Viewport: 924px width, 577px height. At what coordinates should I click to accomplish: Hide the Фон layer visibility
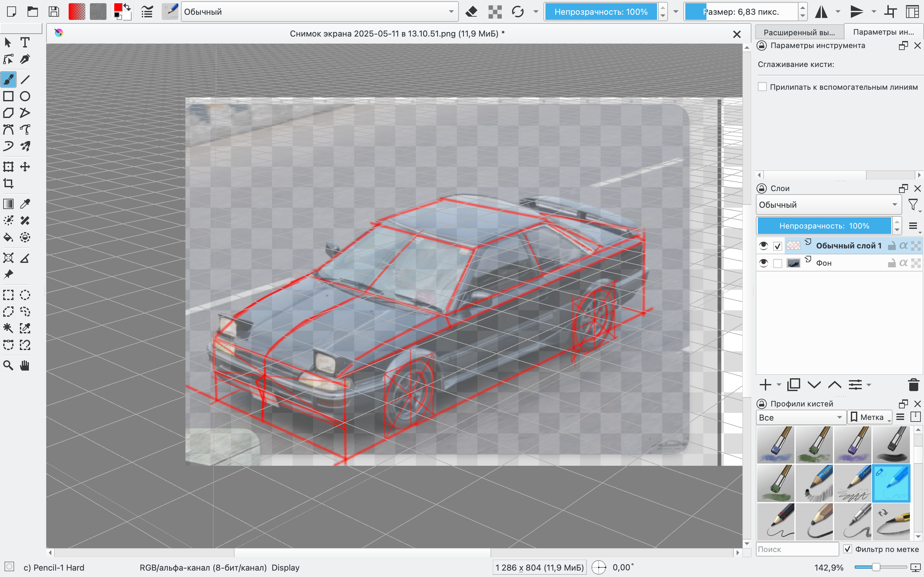tap(763, 263)
